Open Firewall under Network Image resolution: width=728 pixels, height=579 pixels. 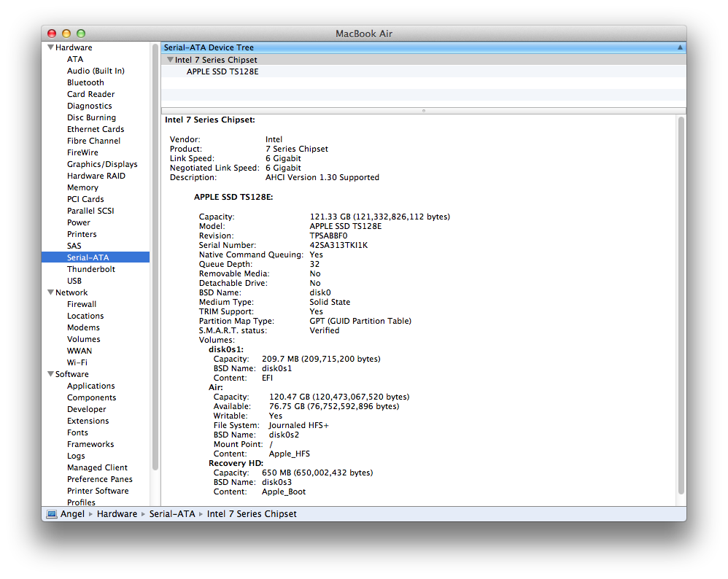click(82, 304)
